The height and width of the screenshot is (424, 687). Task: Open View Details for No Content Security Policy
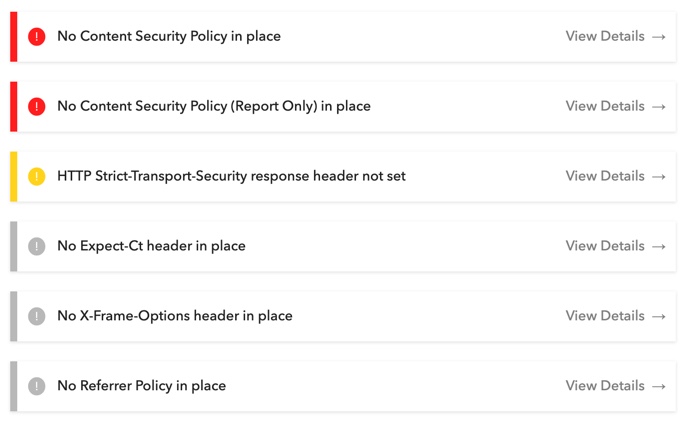[605, 36]
